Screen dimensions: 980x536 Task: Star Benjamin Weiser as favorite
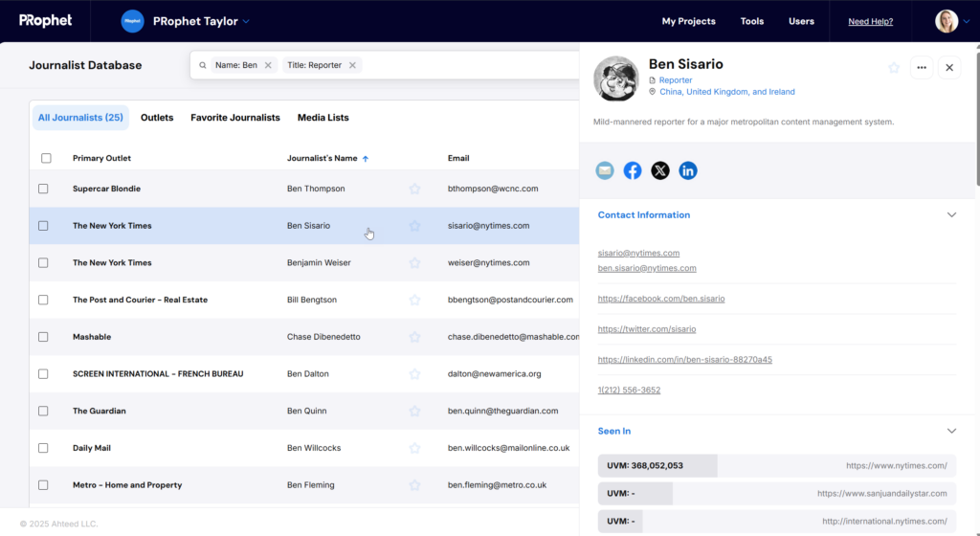click(x=414, y=263)
